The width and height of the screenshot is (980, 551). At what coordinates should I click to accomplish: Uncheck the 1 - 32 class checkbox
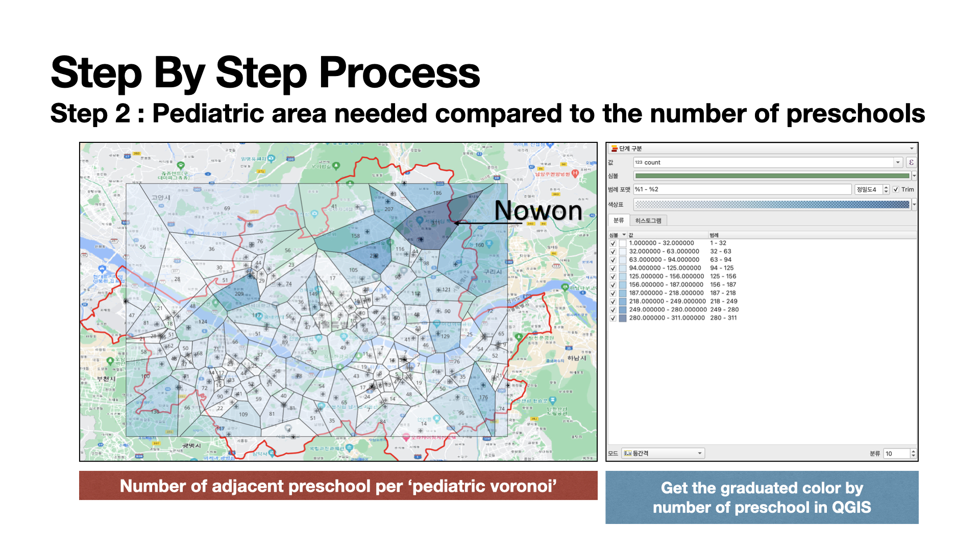coord(613,243)
